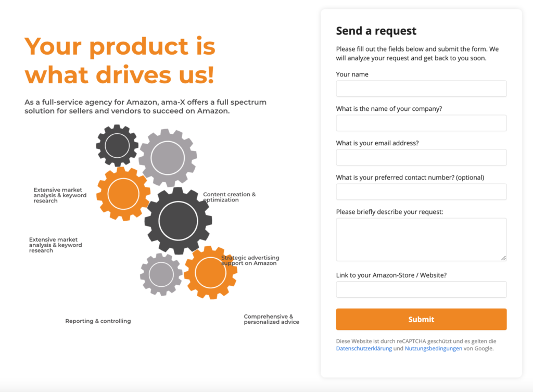533x392 pixels.
Task: Click the large gray gear icon
Action: 168,158
